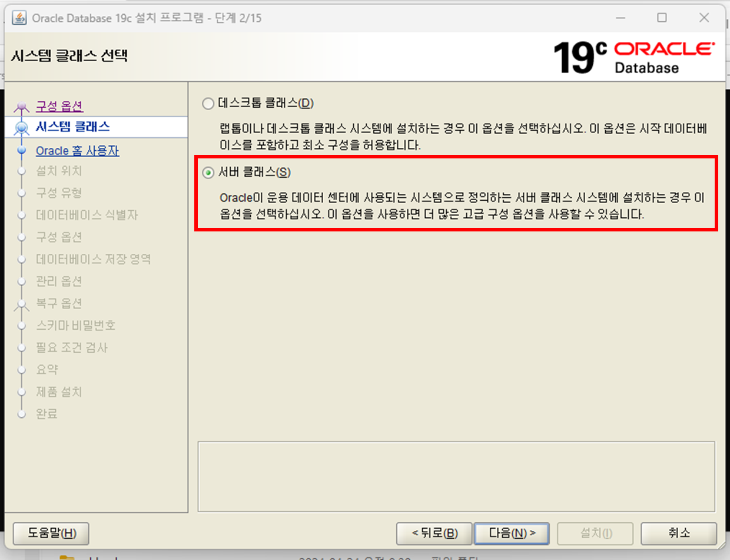Open the Oracle 홈 사용자 step link
The height and width of the screenshot is (560, 730).
tap(77, 151)
